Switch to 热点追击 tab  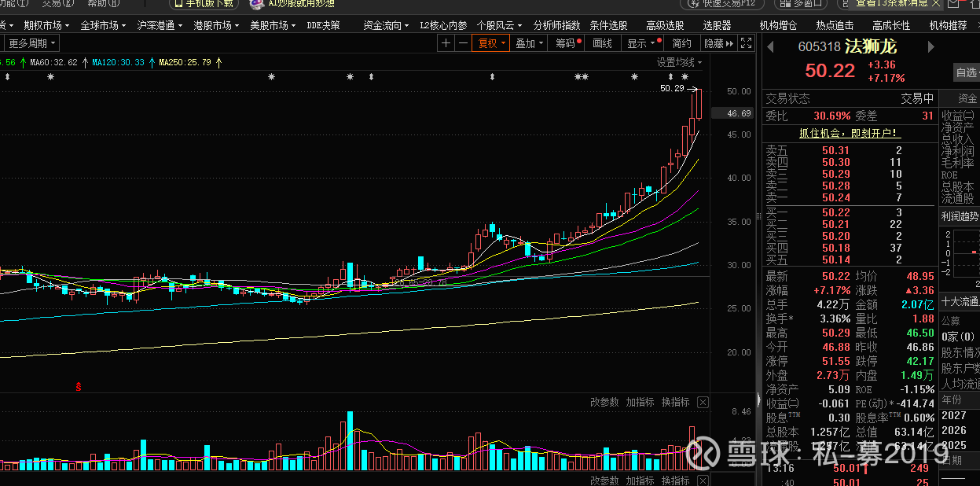(835, 25)
